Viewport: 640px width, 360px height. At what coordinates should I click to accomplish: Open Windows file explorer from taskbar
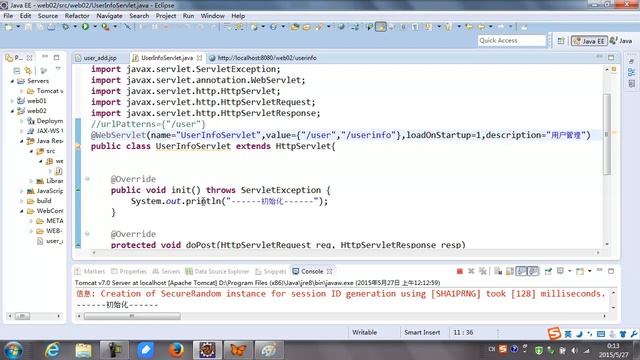click(84, 350)
